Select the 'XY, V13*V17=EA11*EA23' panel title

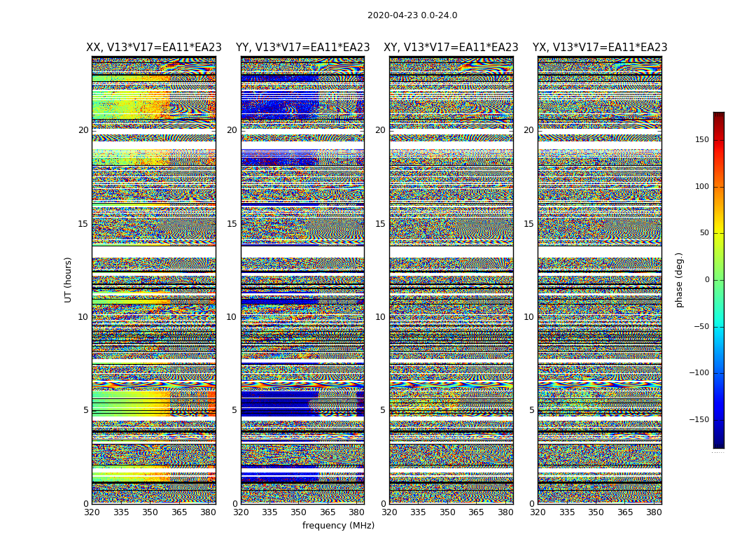coord(451,48)
